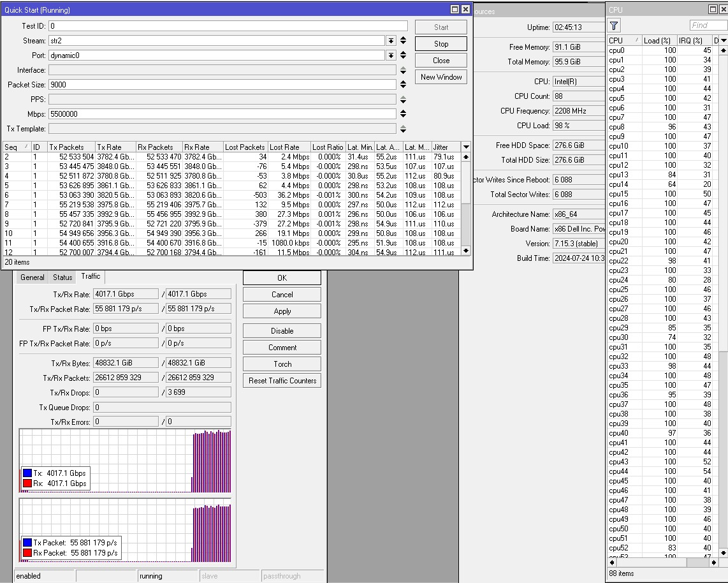The image size is (728, 583).
Task: Click Reset Traffic Counters
Action: click(282, 380)
